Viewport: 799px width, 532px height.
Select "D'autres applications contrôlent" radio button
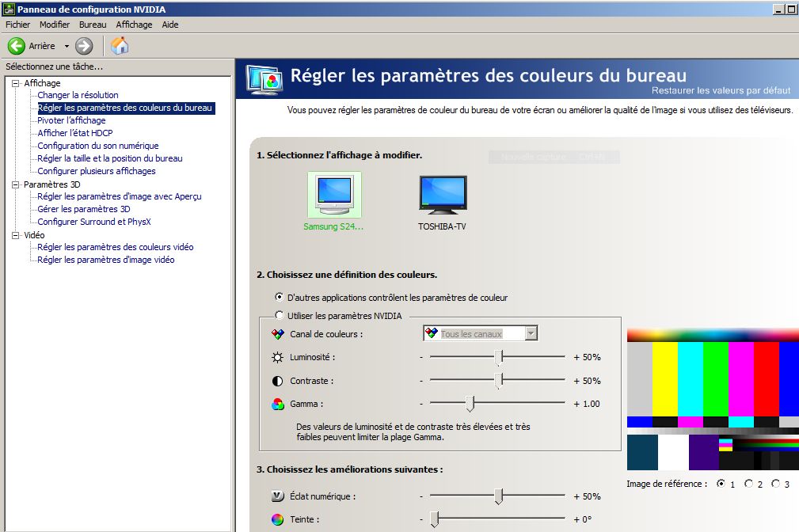280,297
